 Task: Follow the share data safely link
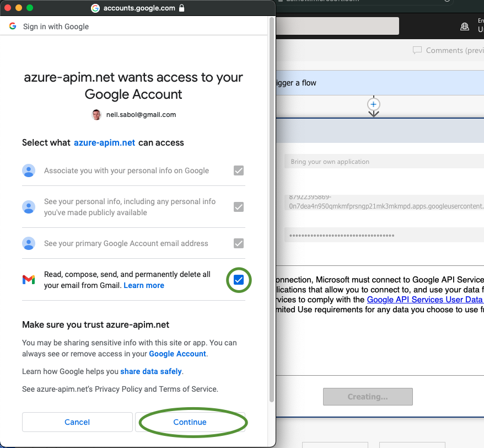pos(150,371)
